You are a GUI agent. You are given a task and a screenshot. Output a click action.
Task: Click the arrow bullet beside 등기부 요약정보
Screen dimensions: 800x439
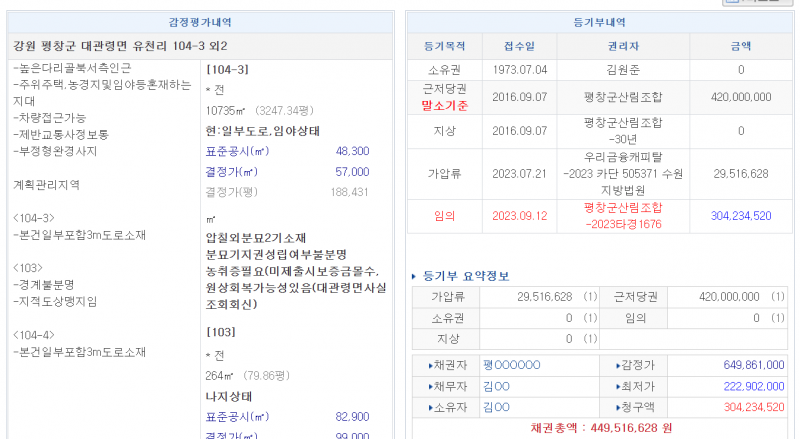[415, 276]
